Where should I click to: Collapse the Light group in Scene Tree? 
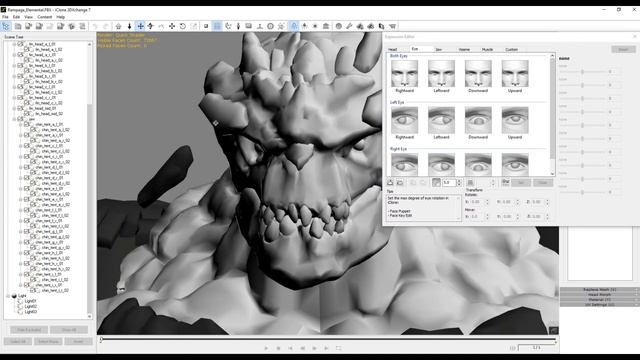[x=8, y=296]
